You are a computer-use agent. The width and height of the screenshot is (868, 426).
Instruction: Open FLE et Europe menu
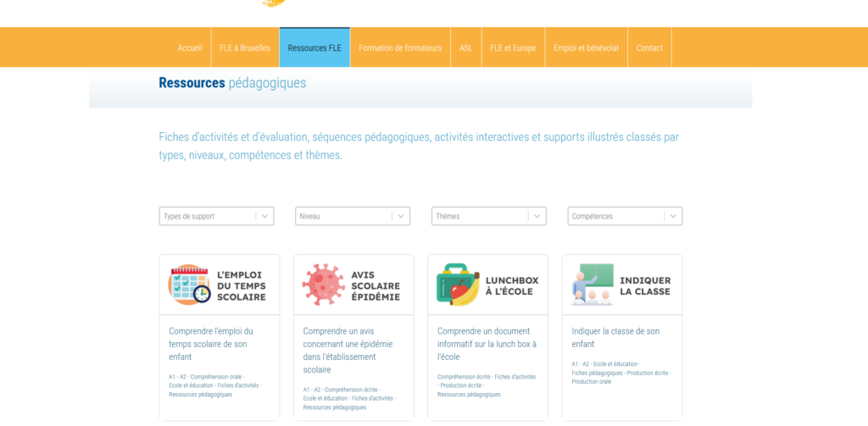(x=513, y=48)
